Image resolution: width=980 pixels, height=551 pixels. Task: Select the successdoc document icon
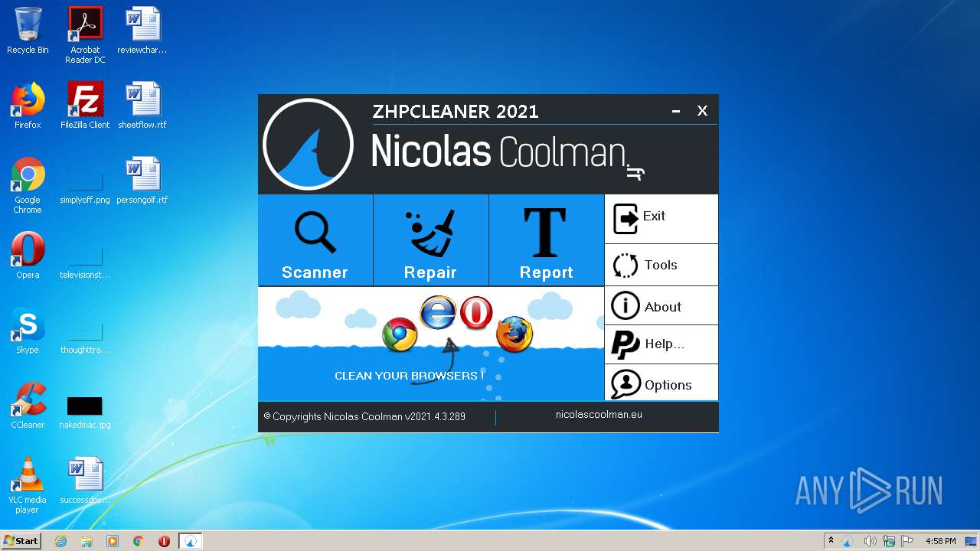85,481
